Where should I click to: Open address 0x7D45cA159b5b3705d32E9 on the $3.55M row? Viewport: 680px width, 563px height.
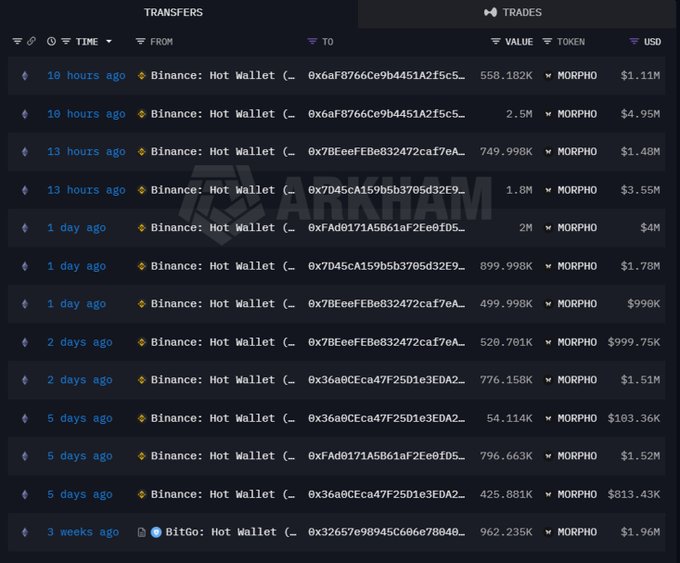(386, 190)
